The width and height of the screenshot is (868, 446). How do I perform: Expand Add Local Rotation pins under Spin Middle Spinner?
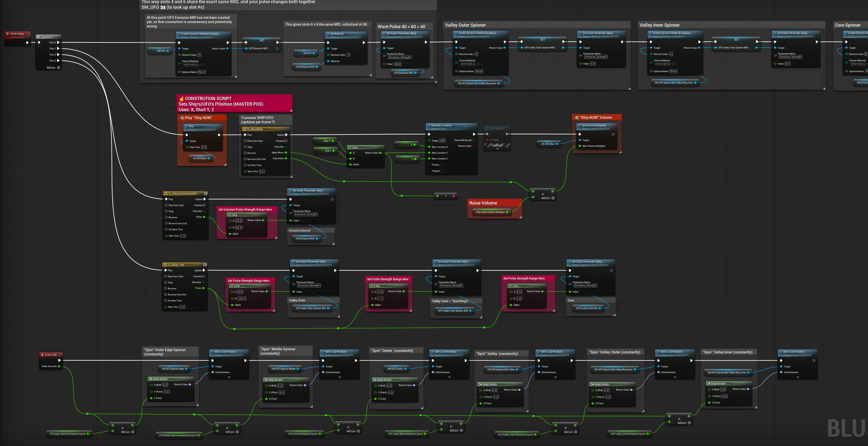tap(340, 377)
